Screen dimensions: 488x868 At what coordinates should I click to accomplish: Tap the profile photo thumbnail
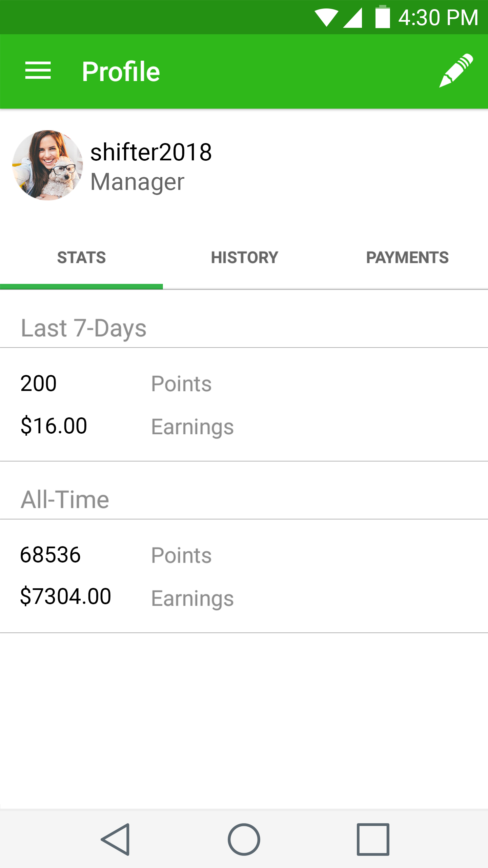point(47,165)
